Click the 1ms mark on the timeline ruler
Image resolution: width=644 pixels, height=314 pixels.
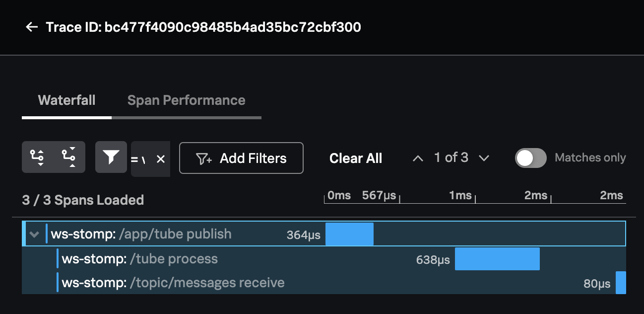pos(460,195)
